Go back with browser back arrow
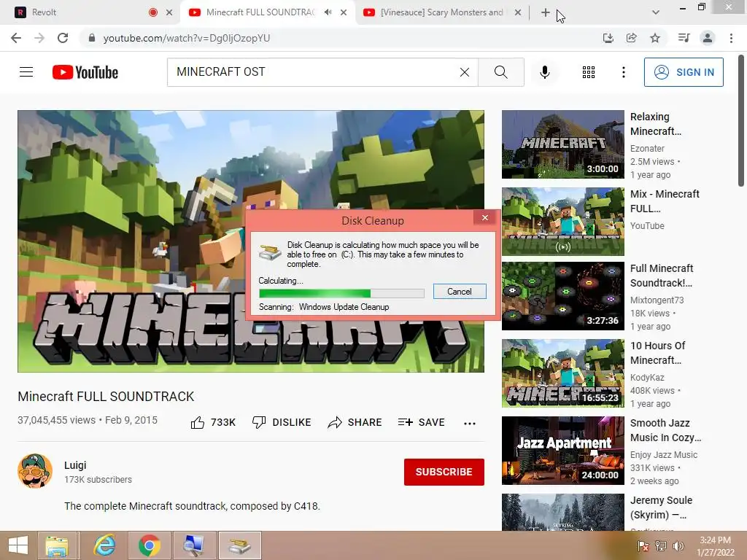This screenshot has width=747, height=560. pyautogui.click(x=16, y=38)
